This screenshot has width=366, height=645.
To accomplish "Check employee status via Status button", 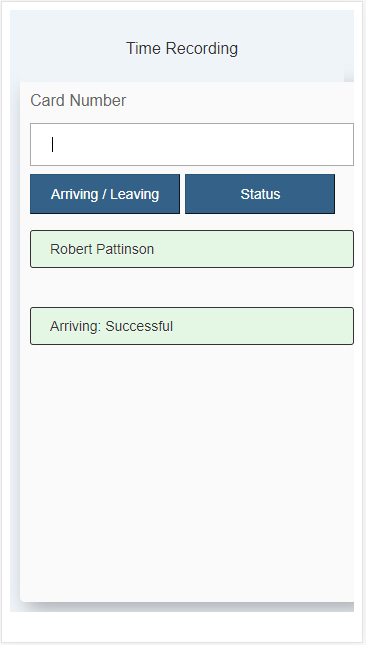I will (x=260, y=194).
